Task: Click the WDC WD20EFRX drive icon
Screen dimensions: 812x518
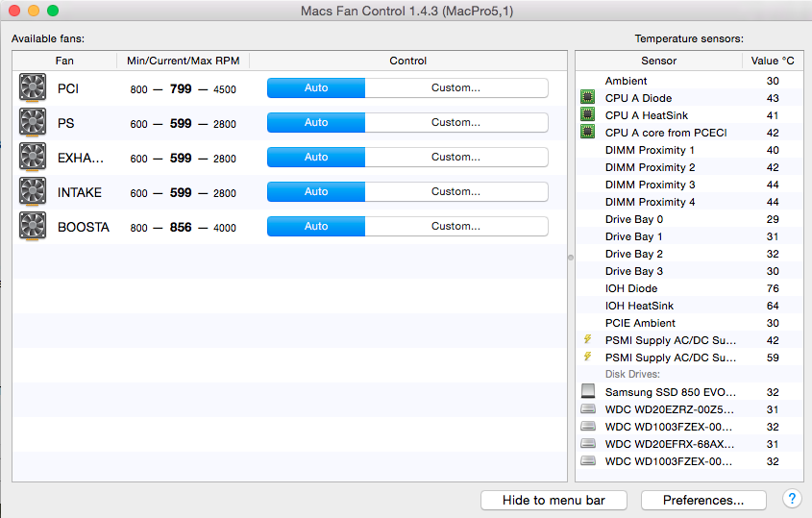Action: pyautogui.click(x=588, y=443)
